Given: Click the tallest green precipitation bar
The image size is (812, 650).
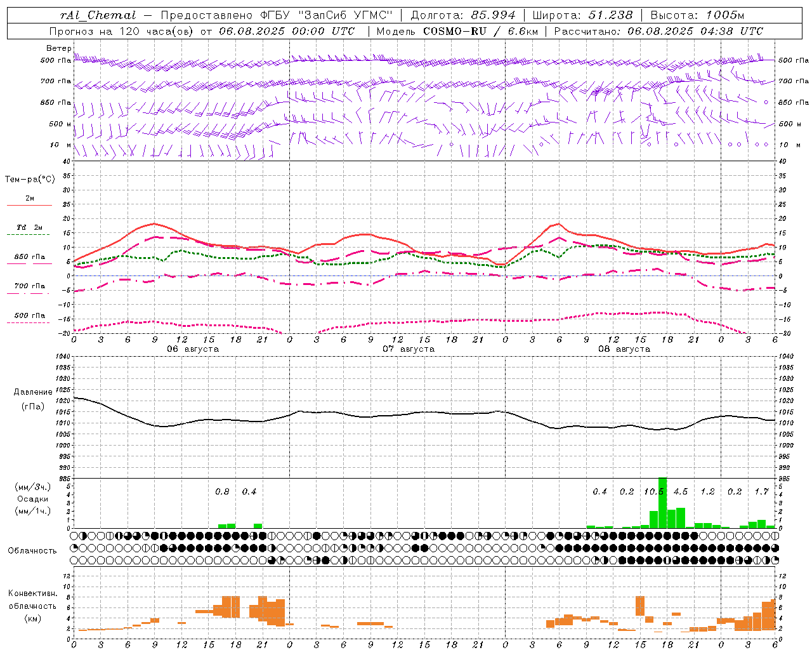Looking at the screenshot, I should [x=662, y=503].
